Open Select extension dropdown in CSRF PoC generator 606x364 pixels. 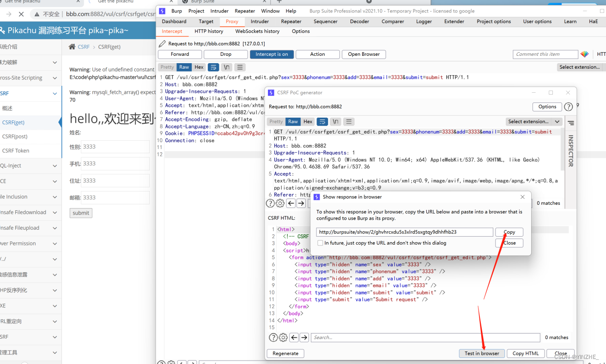click(534, 122)
